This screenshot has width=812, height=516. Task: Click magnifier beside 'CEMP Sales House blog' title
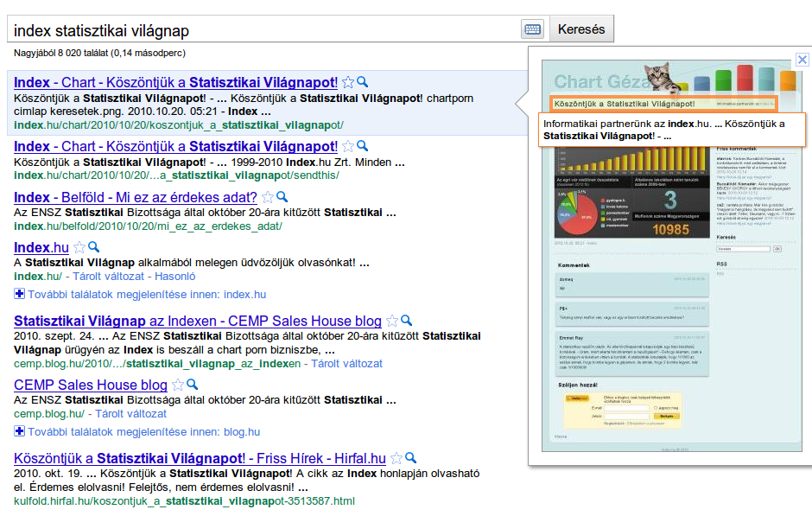(192, 385)
